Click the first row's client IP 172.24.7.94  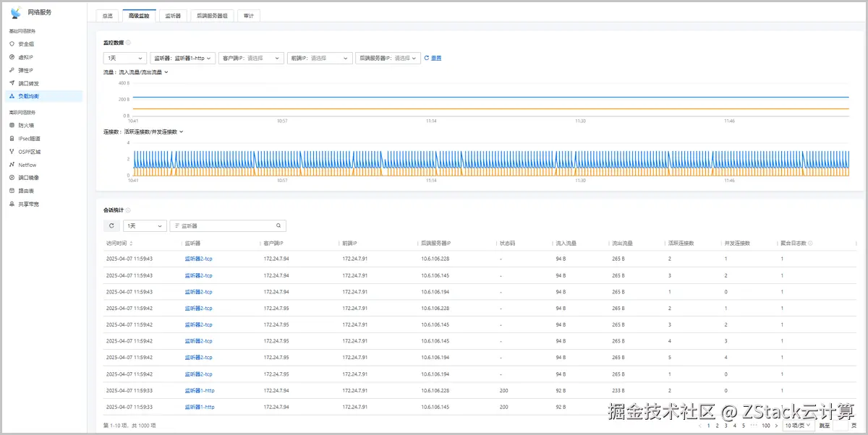276,259
